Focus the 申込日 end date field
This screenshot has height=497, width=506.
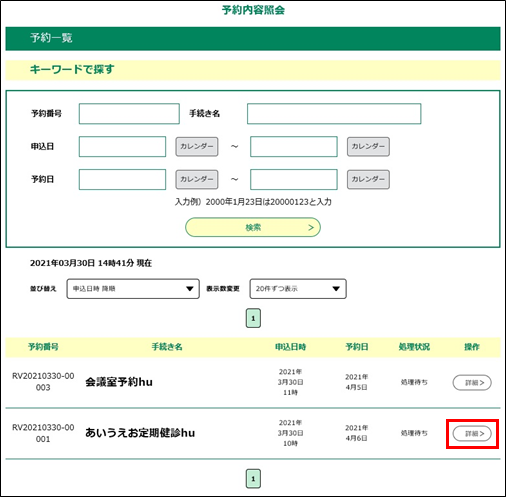294,146
